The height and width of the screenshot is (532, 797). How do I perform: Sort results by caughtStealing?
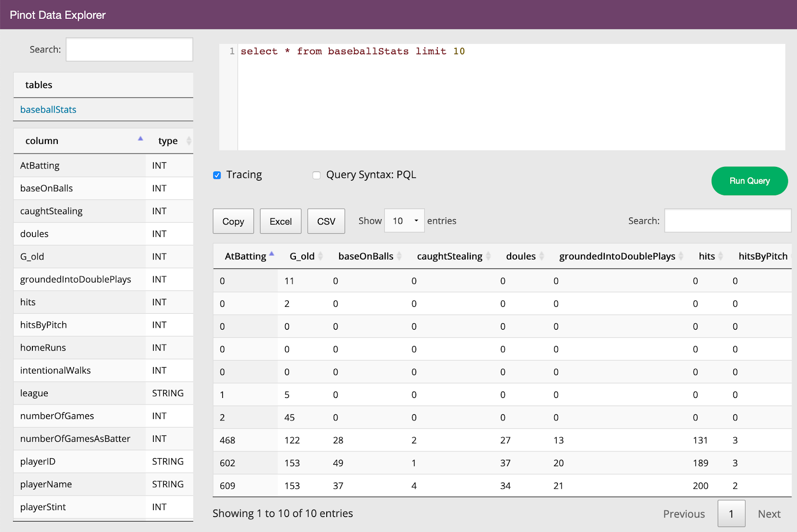tap(450, 256)
